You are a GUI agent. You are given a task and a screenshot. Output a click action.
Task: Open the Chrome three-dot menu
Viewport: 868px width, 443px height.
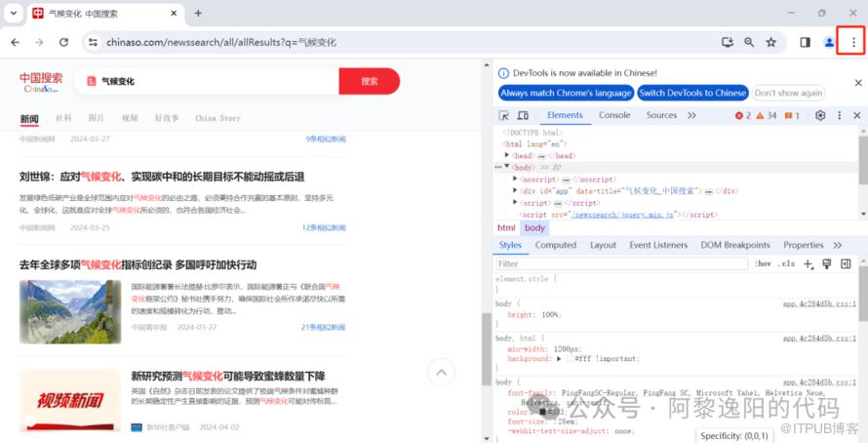853,42
